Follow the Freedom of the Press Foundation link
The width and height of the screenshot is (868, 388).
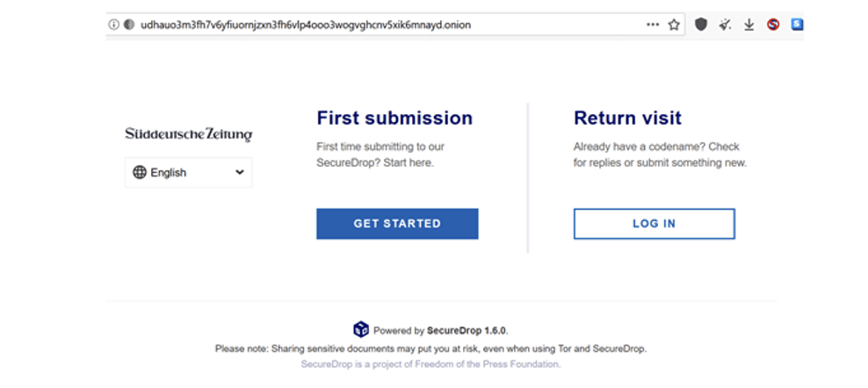tap(430, 363)
